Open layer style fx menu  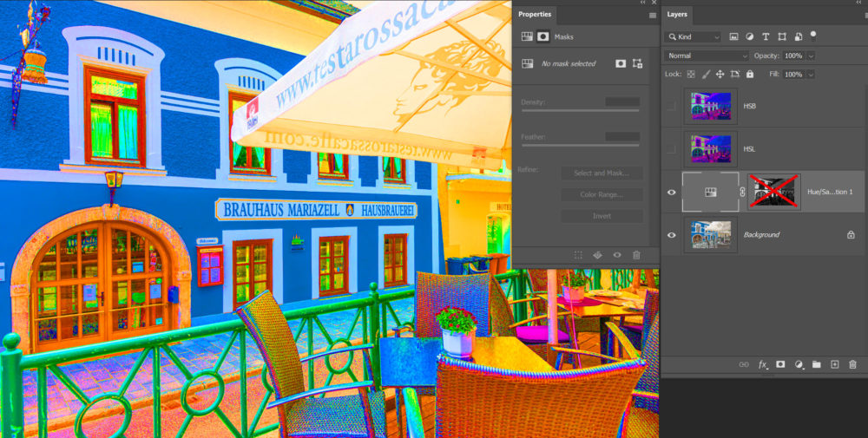763,364
